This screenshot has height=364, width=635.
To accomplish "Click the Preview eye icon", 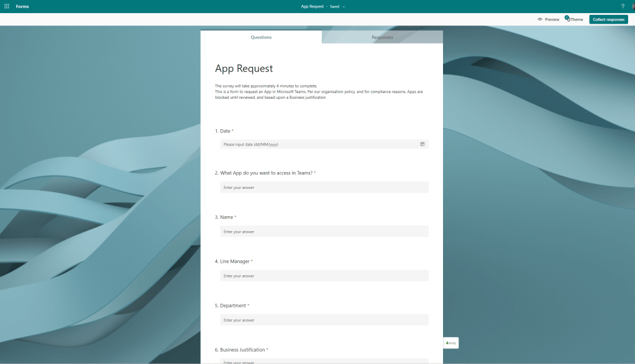I will click(540, 19).
